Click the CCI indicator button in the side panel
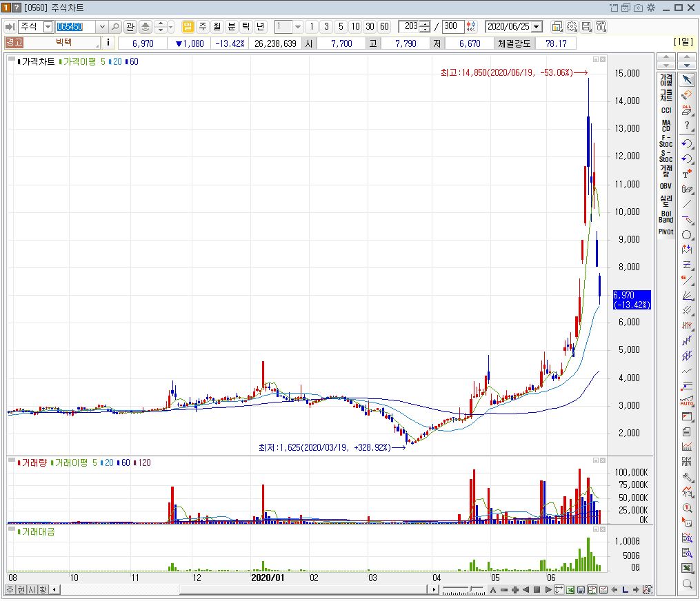Screen dimensions: 700x601 point(665,110)
